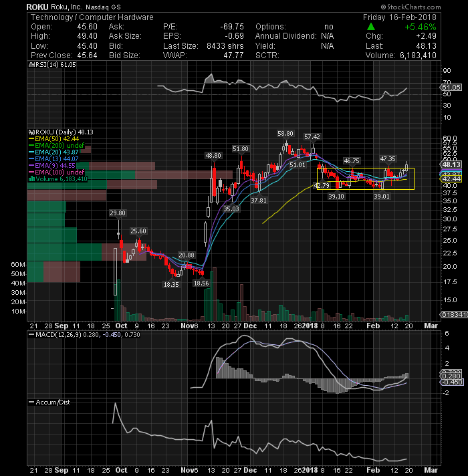The image size is (468, 476).
Task: Click the 39.01 low price annotation
Action: (x=382, y=197)
